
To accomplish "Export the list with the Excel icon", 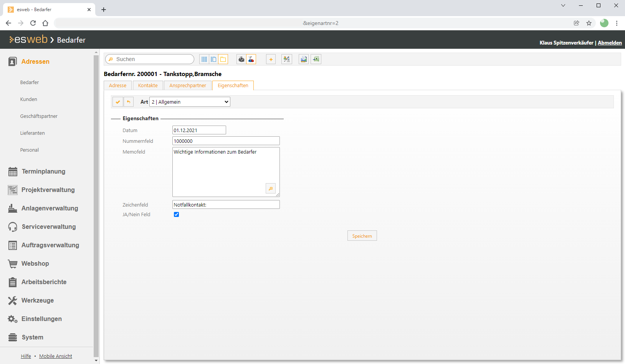I will click(316, 59).
